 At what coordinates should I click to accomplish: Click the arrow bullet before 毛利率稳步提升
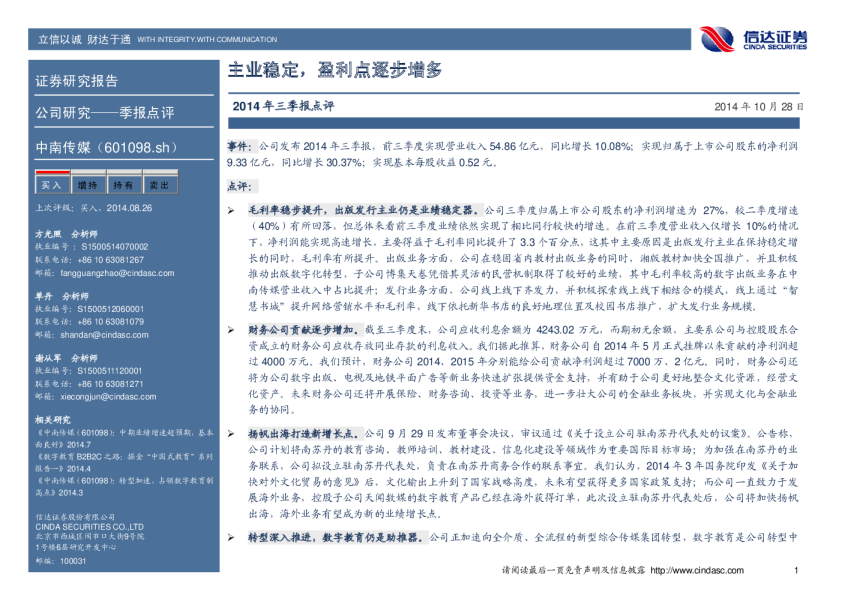(231, 212)
